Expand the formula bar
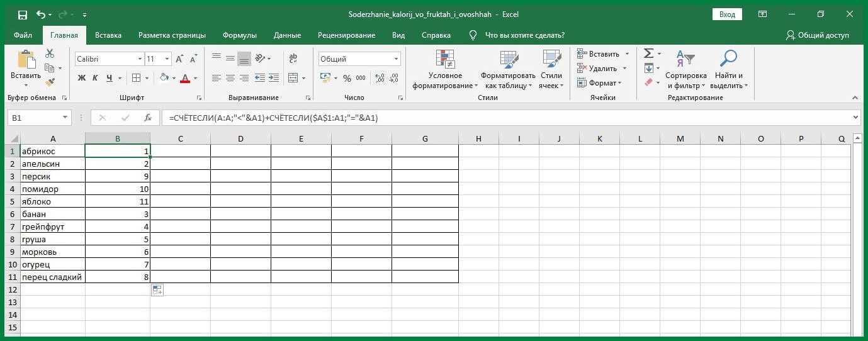This screenshot has width=868, height=341. (855, 118)
